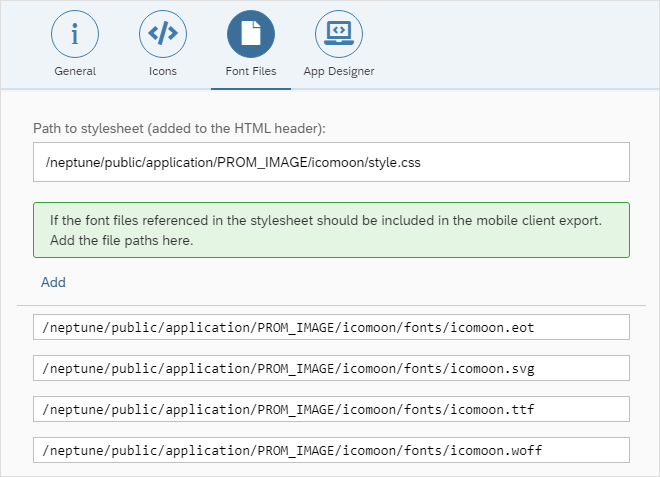
Task: Open the App Designer laptop icon
Action: click(x=339, y=34)
